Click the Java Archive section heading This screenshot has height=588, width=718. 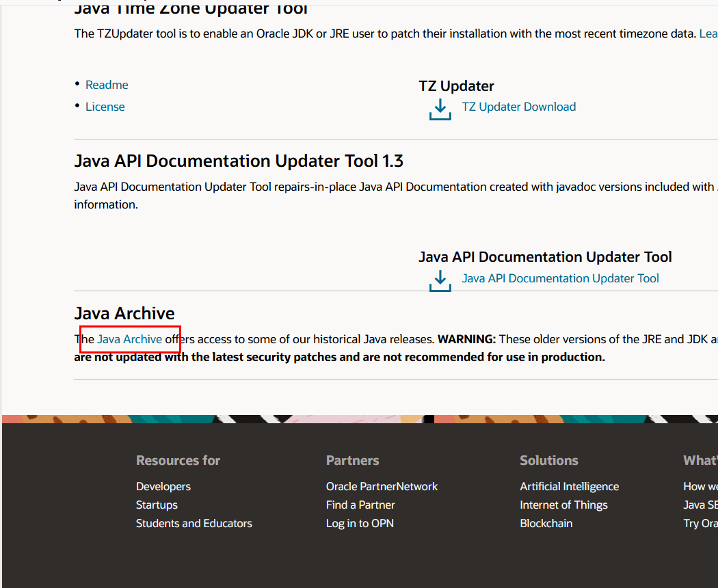124,313
